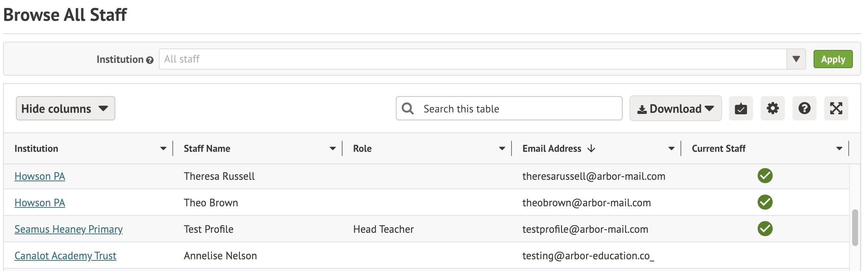Open Role column header menu
The height and width of the screenshot is (271, 868).
(x=502, y=149)
